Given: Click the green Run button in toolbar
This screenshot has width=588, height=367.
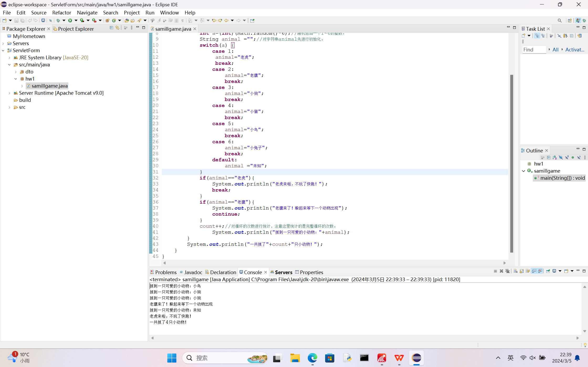Looking at the screenshot, I should click(x=70, y=20).
